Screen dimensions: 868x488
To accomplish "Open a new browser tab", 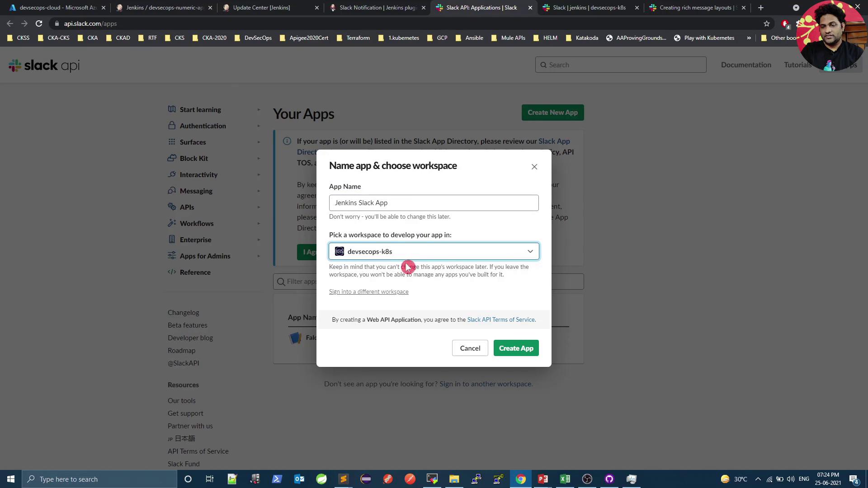I will coord(761,8).
